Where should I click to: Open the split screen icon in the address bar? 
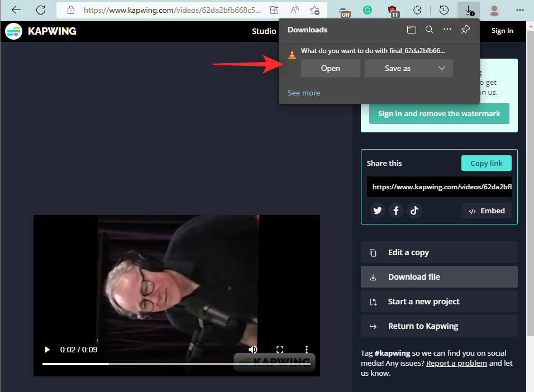click(274, 10)
